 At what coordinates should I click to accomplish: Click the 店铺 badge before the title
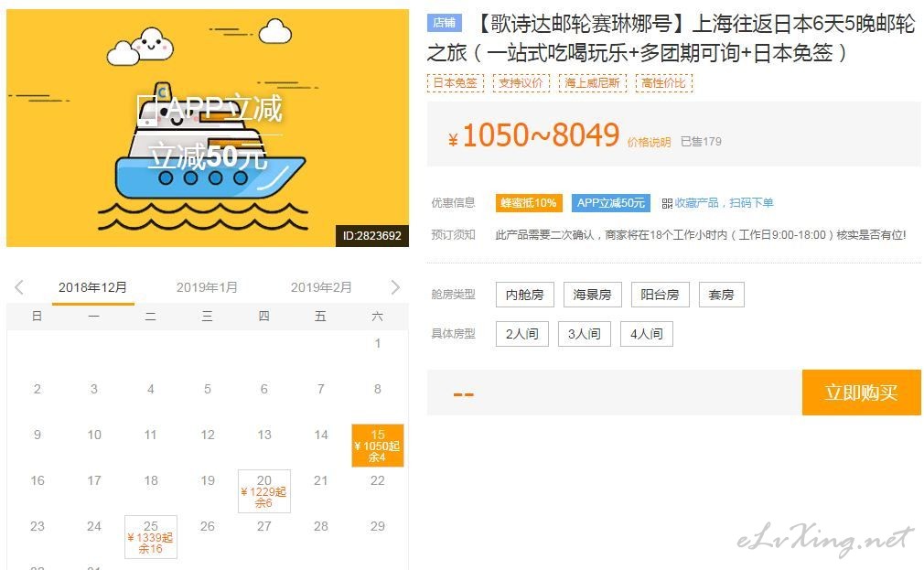pos(445,22)
